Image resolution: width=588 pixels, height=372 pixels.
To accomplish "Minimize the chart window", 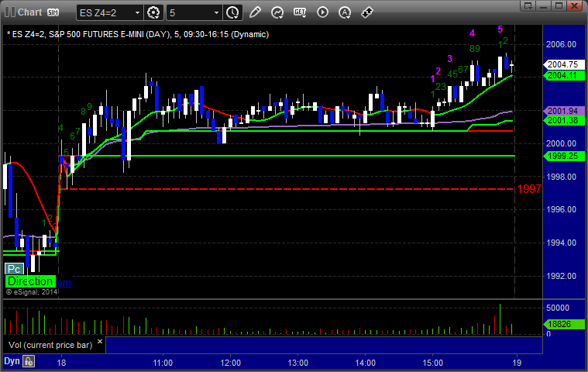I will tap(544, 5).
